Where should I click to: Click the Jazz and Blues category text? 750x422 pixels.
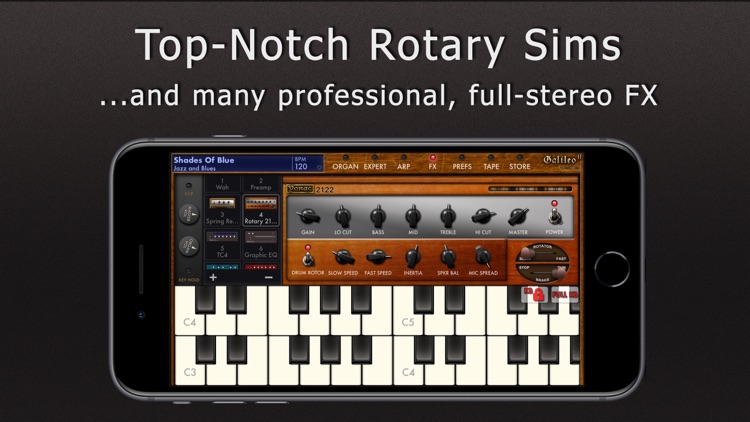194,168
